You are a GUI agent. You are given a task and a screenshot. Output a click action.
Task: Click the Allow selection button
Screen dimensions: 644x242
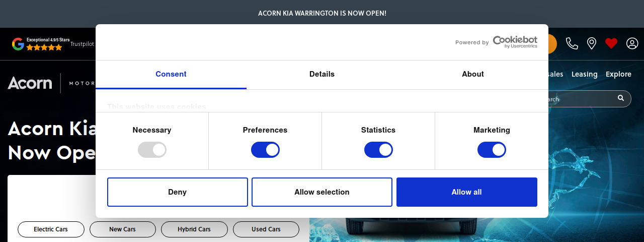click(x=322, y=192)
